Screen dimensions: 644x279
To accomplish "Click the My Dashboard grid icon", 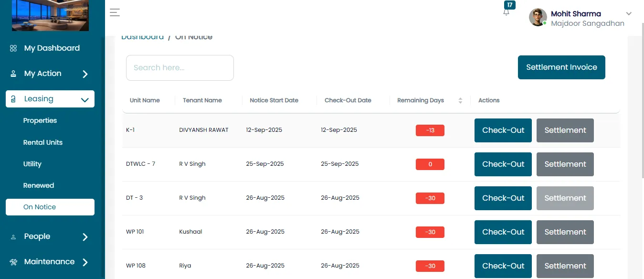I will tap(13, 48).
